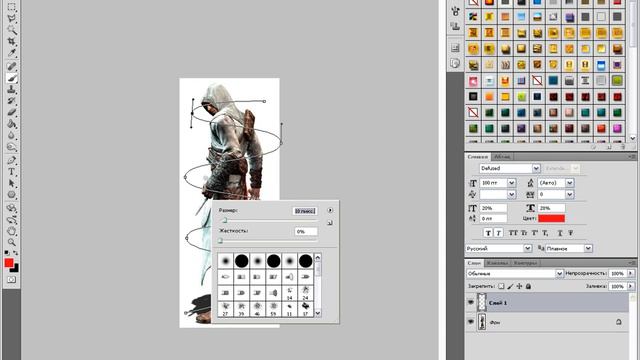Select the Crop tool
Viewport: 640px width, 360px height.
[11, 41]
